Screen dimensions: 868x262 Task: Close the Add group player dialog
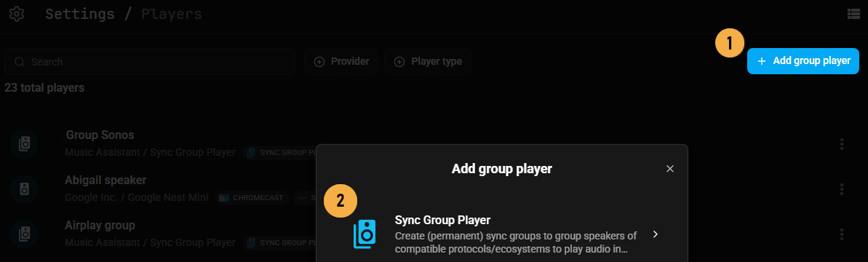tap(670, 168)
